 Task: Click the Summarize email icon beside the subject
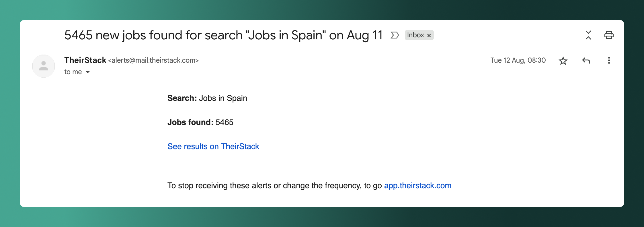tap(395, 35)
